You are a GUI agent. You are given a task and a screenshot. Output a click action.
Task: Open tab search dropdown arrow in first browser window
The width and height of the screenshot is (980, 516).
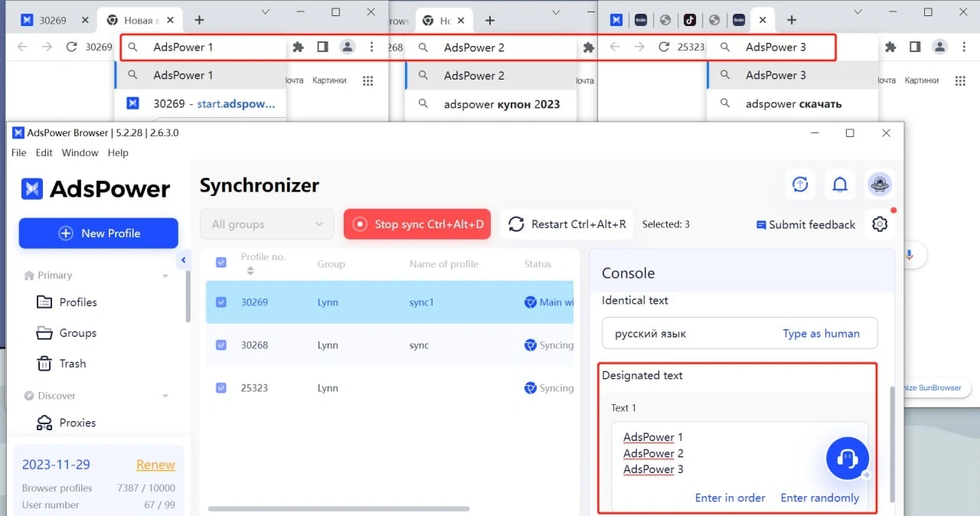pos(266,12)
